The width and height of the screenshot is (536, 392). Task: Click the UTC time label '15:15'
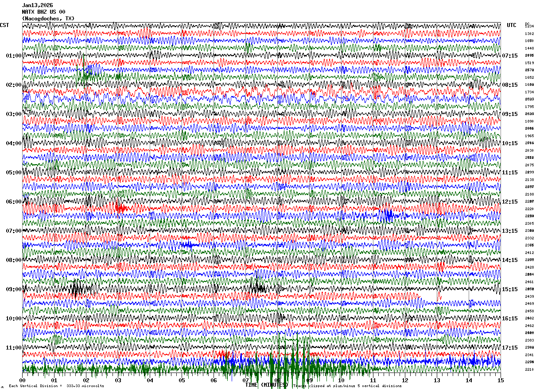pos(510,289)
